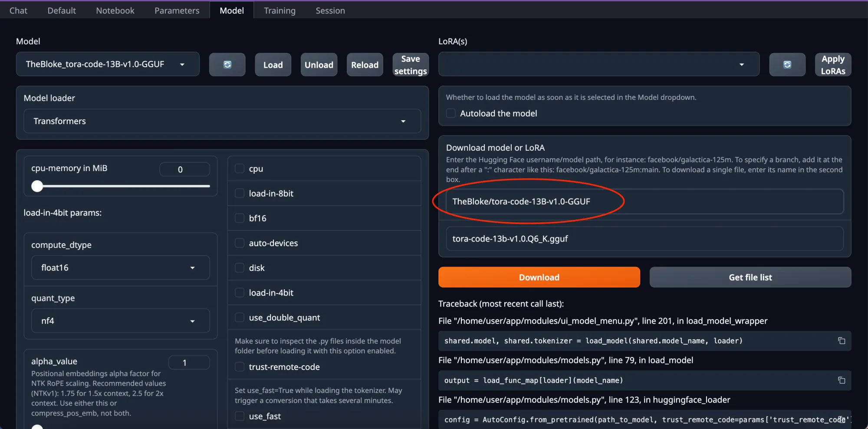Refresh the model list
The width and height of the screenshot is (868, 429).
point(227,64)
